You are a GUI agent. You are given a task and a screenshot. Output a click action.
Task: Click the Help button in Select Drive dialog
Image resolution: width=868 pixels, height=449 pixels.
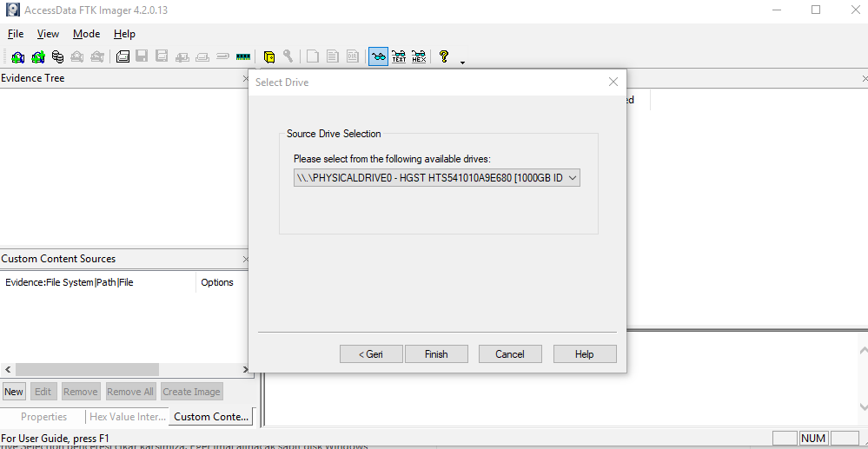pos(585,354)
